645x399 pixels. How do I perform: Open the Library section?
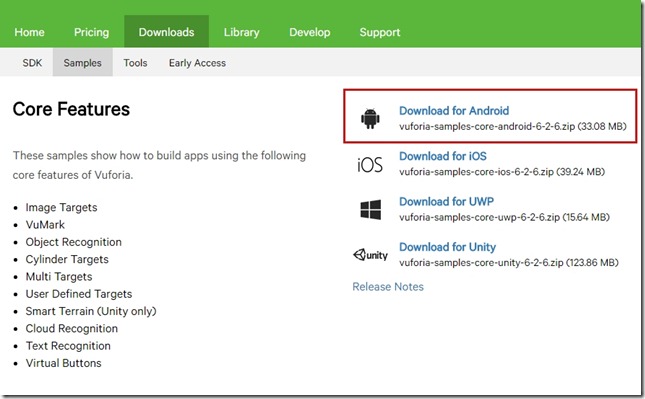click(241, 32)
